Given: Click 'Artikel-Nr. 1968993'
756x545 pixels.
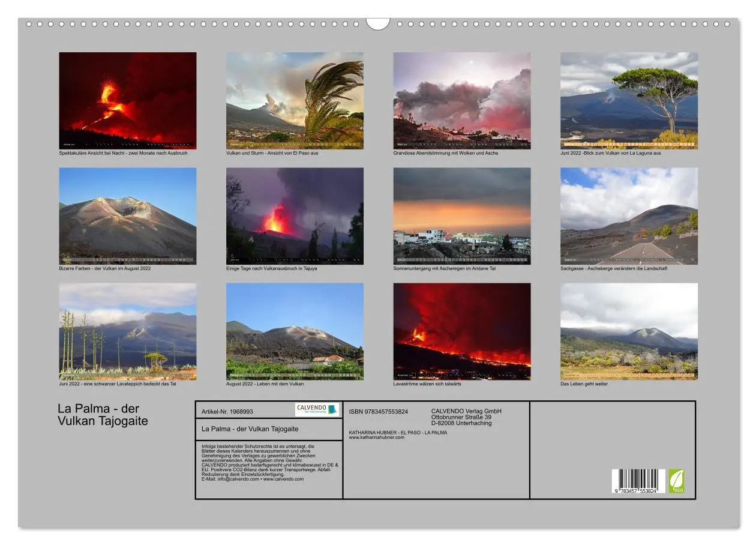Looking at the screenshot, I should [227, 412].
